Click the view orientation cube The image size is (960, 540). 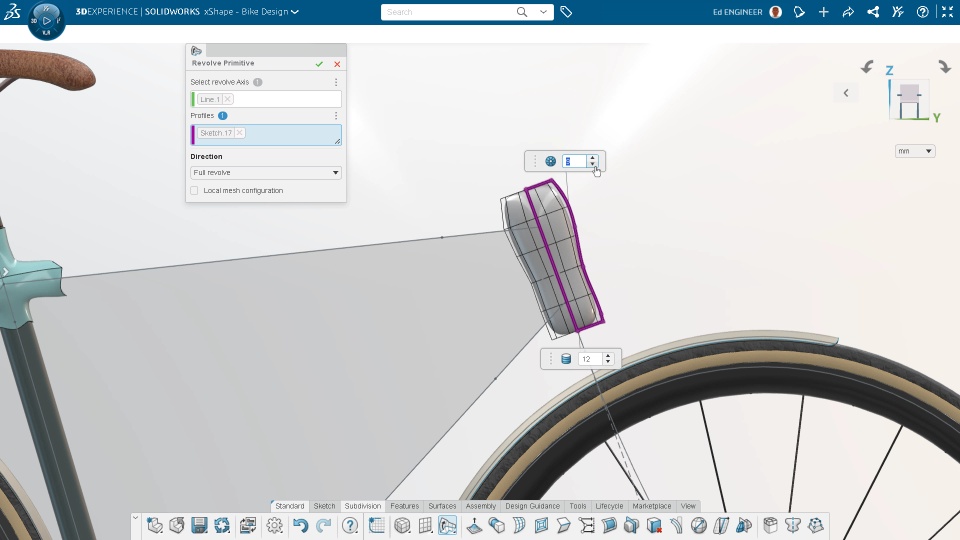pyautogui.click(x=909, y=100)
